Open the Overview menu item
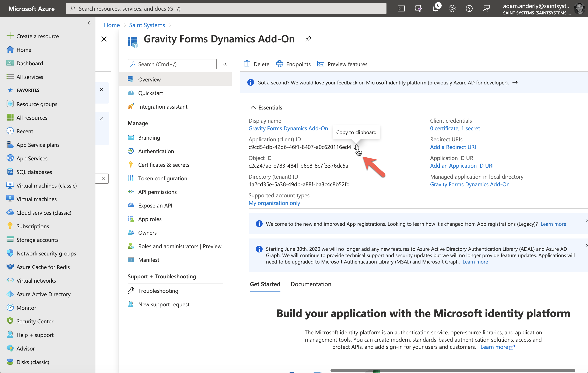 (175, 79)
